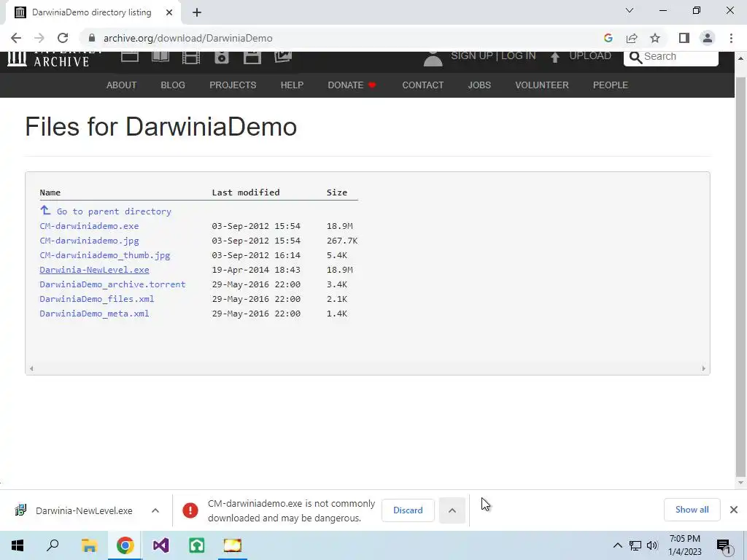Open the Web archive icon
Viewport: 747px width, 560px height.
click(x=130, y=57)
